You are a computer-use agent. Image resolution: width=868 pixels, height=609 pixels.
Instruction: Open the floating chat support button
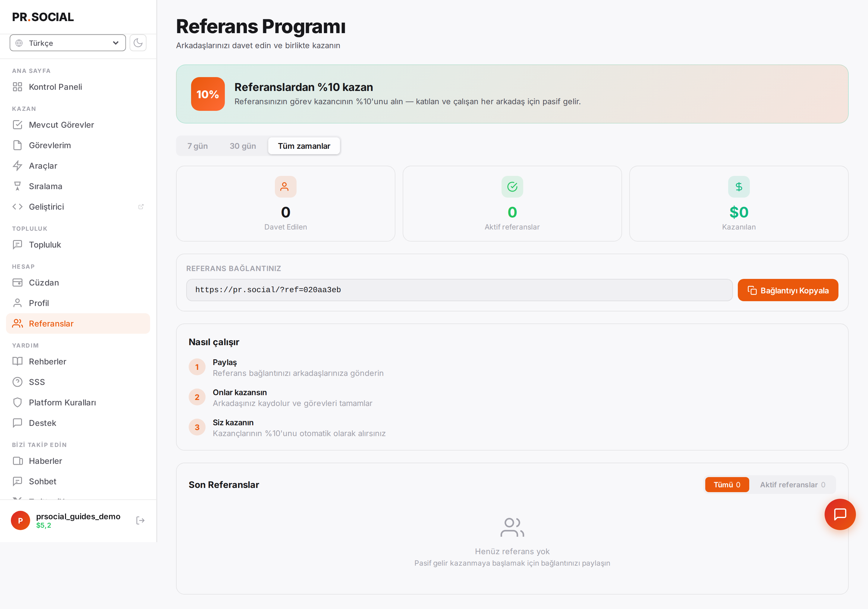pyautogui.click(x=840, y=514)
